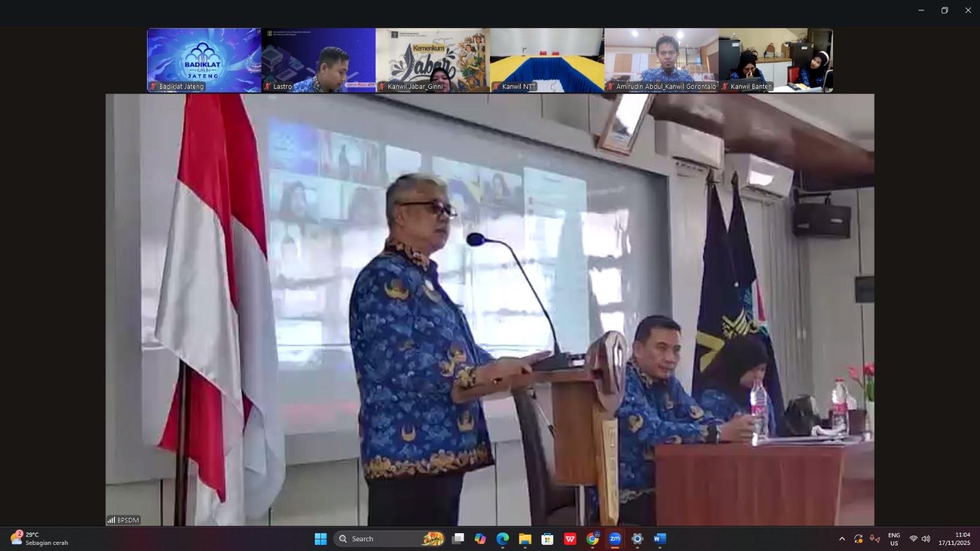Open ENG US language switcher

pos(894,539)
